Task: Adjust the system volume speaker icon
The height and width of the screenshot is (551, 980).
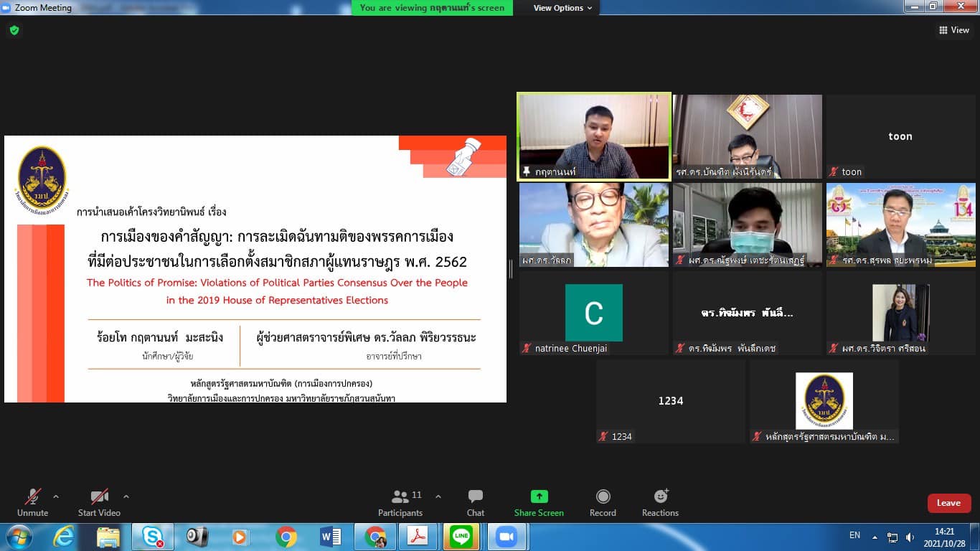Action: 910,537
